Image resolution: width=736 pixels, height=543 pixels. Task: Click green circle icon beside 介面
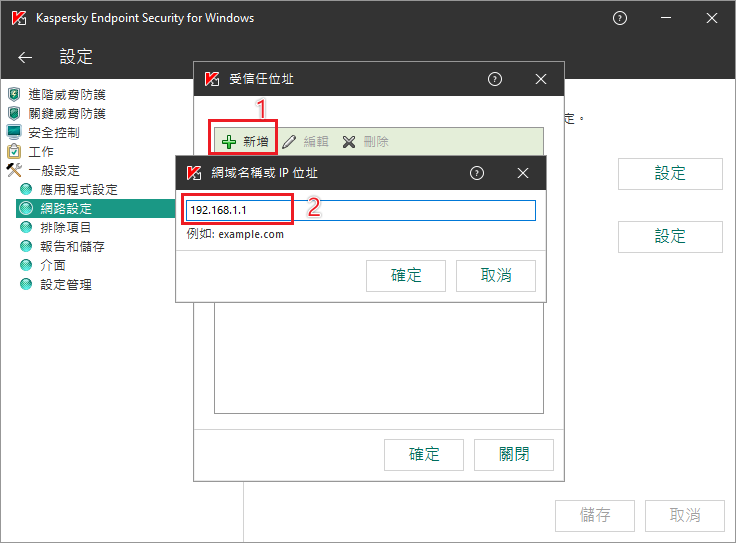point(26,266)
